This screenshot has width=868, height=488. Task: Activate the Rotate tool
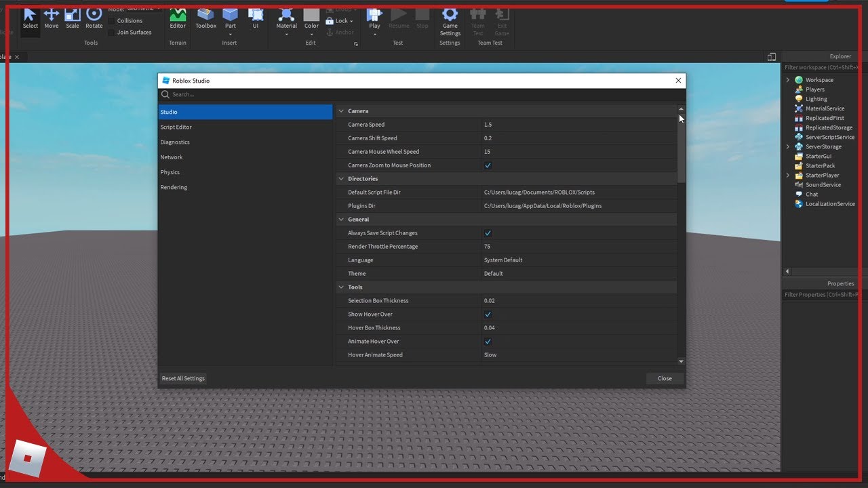pyautogui.click(x=94, y=17)
